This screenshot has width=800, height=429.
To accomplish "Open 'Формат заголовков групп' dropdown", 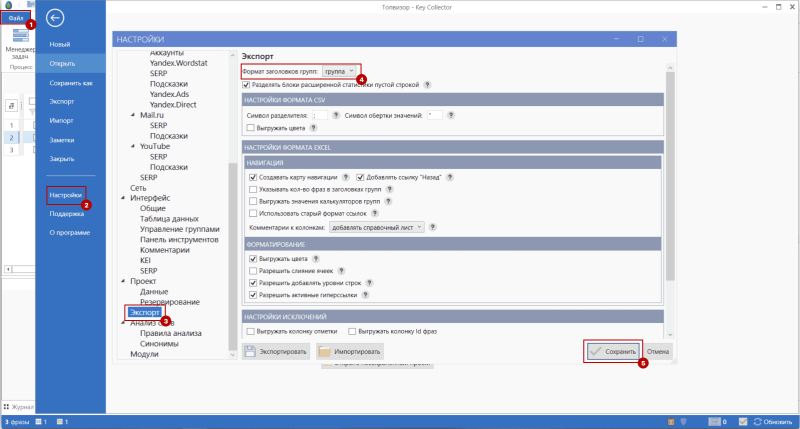I will [338, 71].
